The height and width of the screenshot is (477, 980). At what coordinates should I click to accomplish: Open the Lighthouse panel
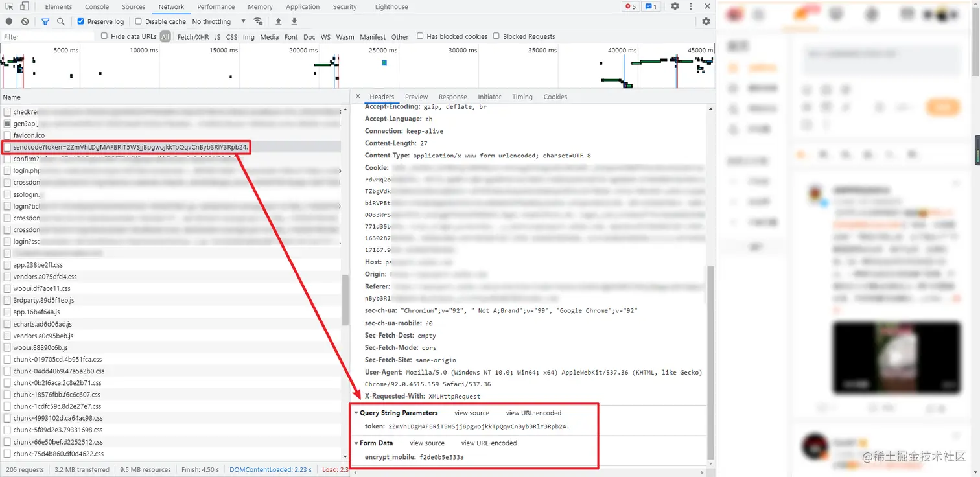click(x=391, y=7)
